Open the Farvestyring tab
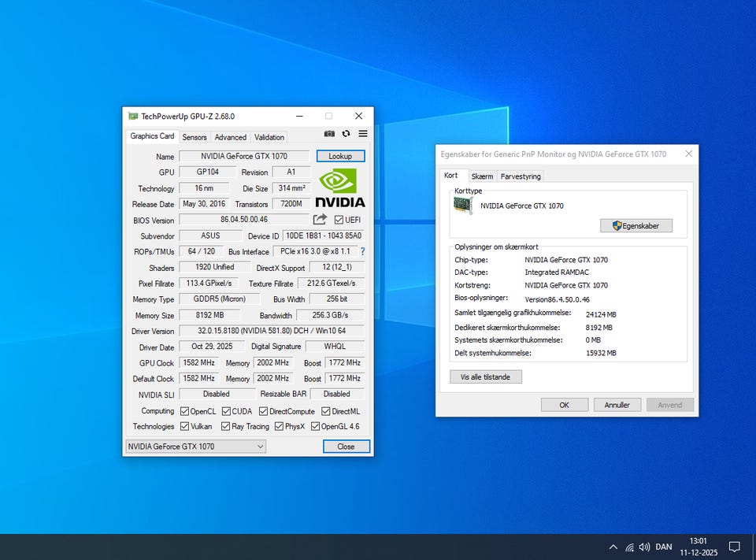 tap(521, 176)
